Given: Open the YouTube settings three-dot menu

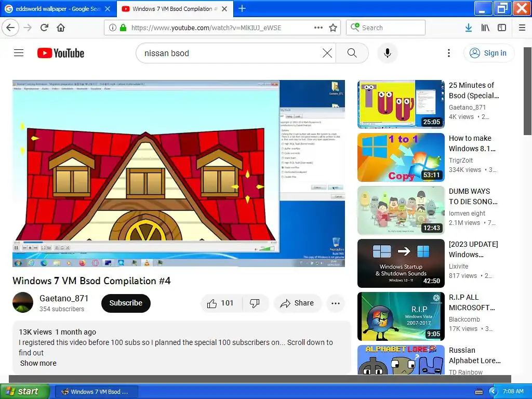Looking at the screenshot, I should click(449, 53).
